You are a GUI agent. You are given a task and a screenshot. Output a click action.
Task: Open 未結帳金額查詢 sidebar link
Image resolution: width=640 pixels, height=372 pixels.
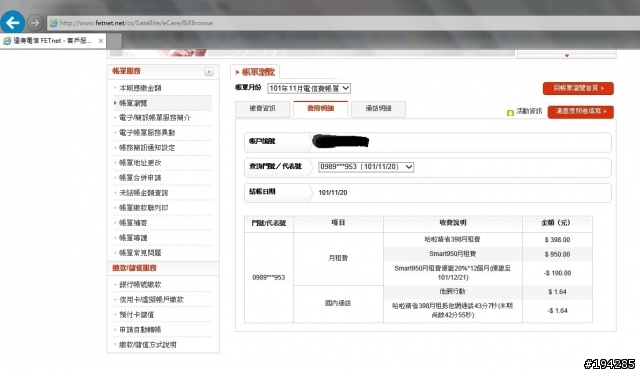click(143, 193)
